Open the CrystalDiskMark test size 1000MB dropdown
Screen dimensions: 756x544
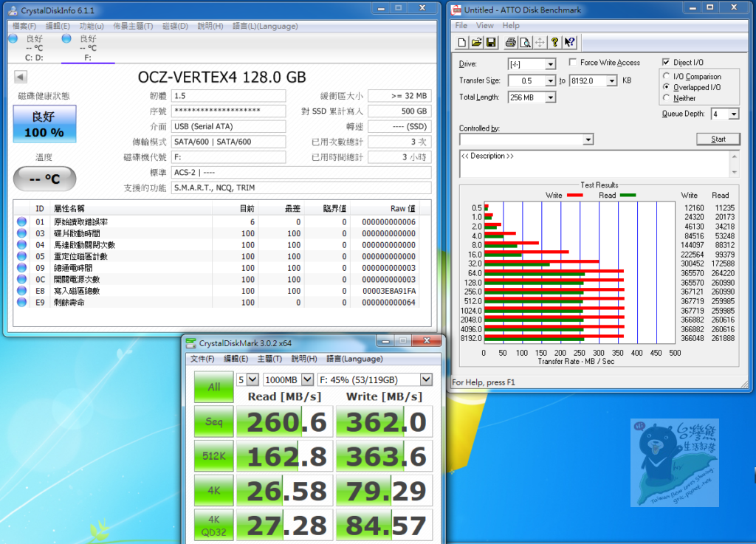(x=307, y=379)
